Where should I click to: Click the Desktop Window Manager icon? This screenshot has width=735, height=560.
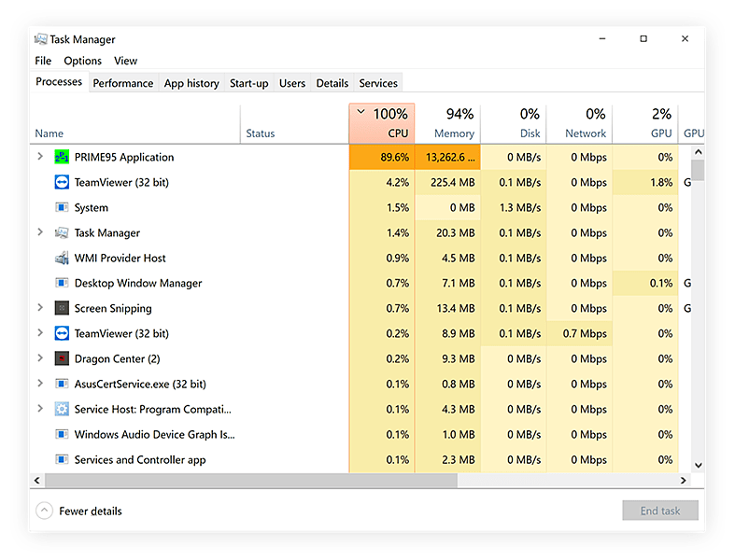62,283
